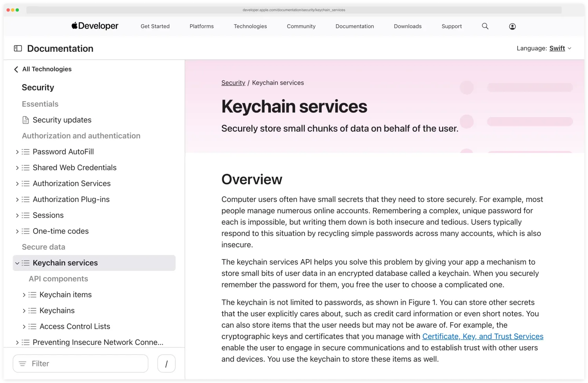
Task: Click the list icon beside Authorization Services
Action: [25, 183]
